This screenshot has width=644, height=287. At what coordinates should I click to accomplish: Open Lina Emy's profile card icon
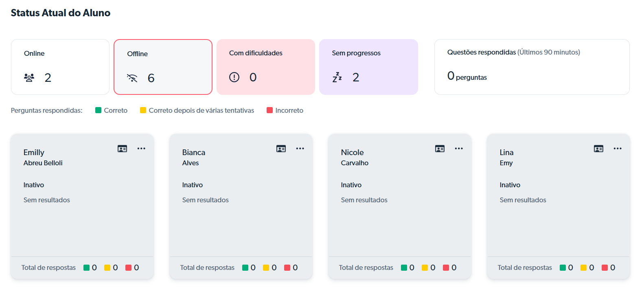[598, 149]
